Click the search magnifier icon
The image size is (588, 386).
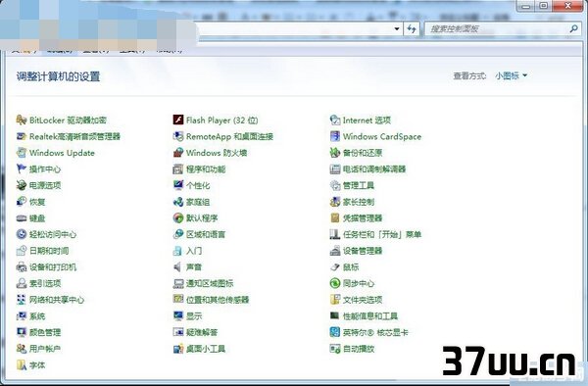click(x=573, y=28)
